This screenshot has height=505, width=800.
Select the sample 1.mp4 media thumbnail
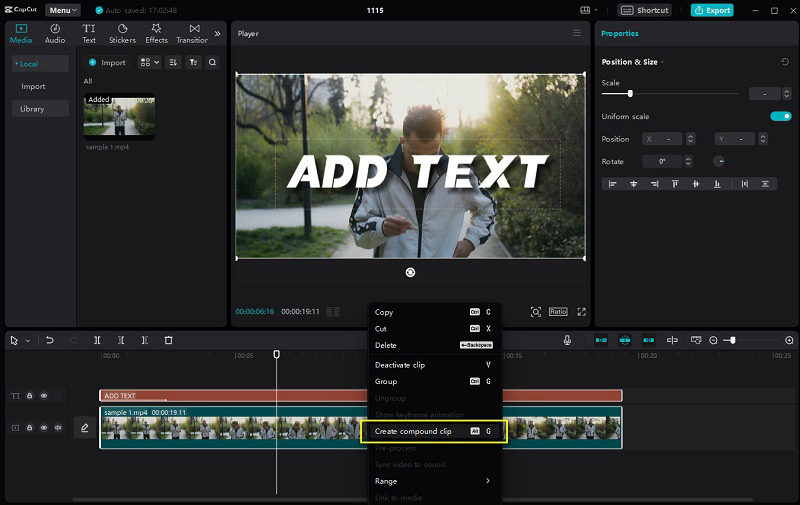click(x=119, y=116)
